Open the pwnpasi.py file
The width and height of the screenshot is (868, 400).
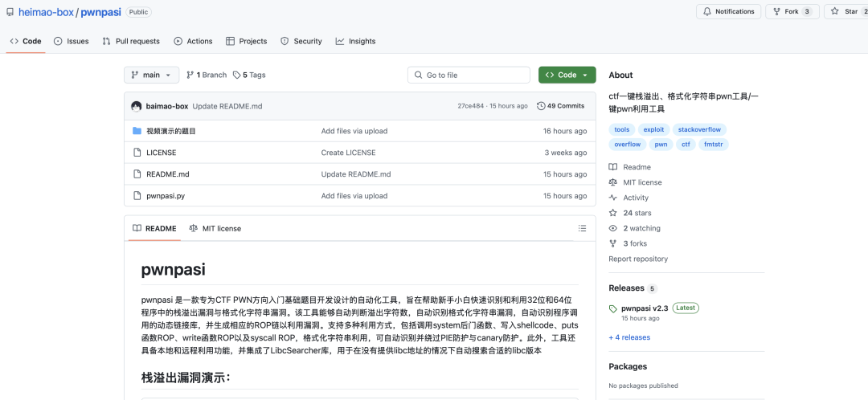[166, 196]
